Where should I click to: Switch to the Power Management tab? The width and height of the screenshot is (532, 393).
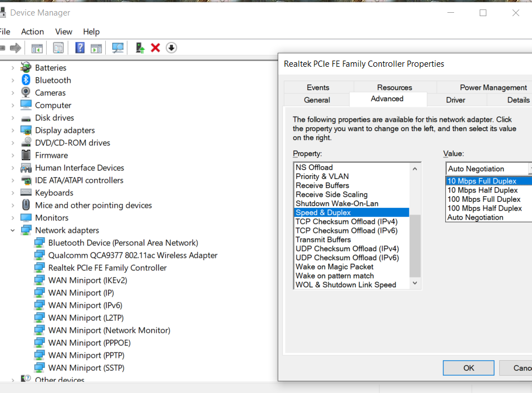[x=492, y=87]
